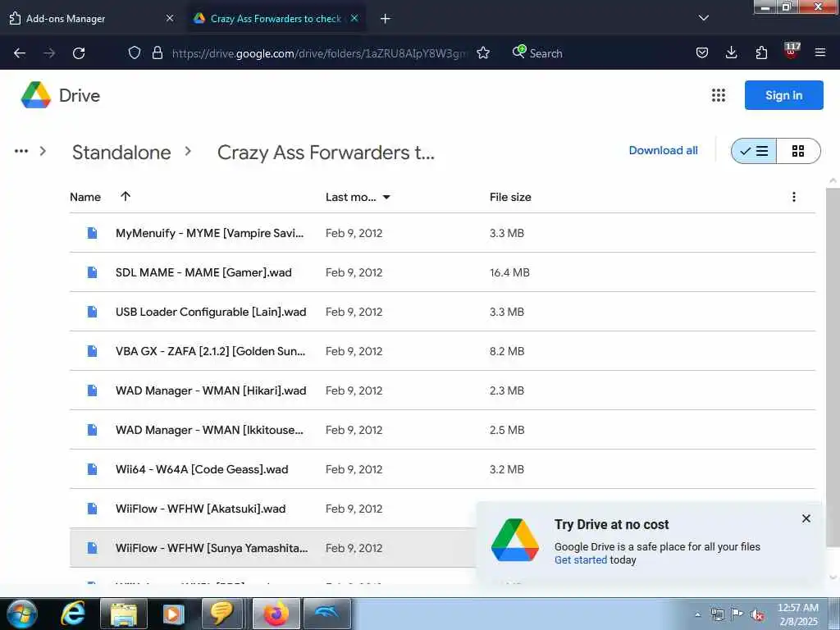
Task: Select WAD Manager - WMAN [Hikari].wad
Action: [x=442, y=390]
